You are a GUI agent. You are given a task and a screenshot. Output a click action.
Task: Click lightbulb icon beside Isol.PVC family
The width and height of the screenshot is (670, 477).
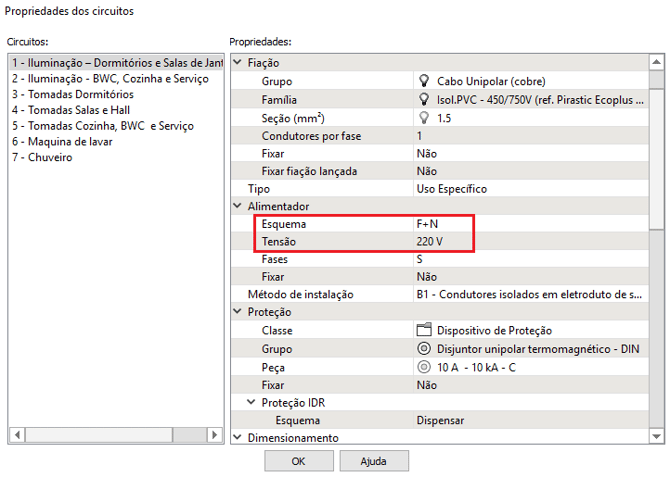(x=423, y=99)
